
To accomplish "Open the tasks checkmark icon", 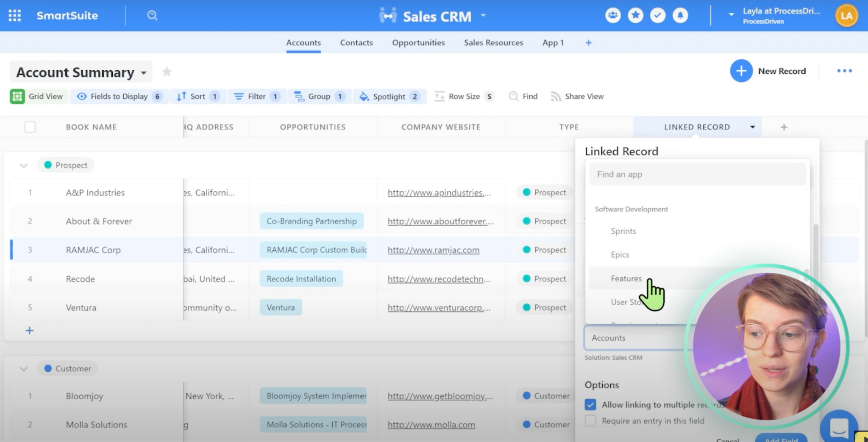I will (657, 16).
